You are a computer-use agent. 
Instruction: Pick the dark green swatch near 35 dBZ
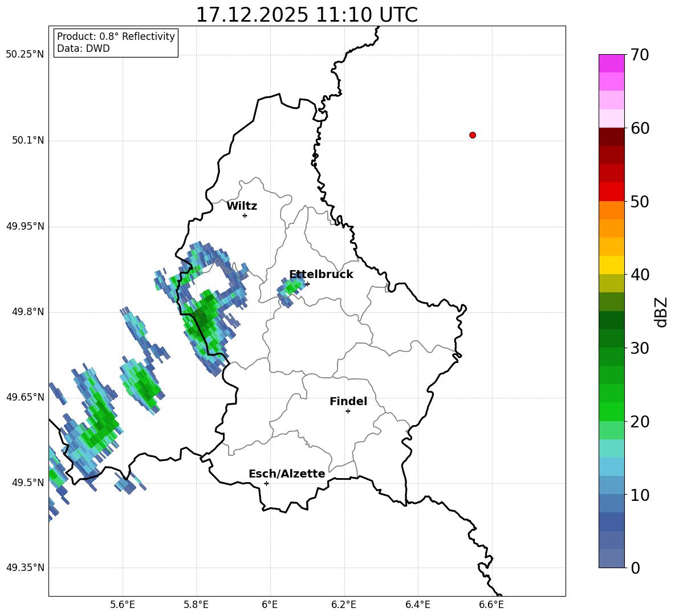click(612, 320)
